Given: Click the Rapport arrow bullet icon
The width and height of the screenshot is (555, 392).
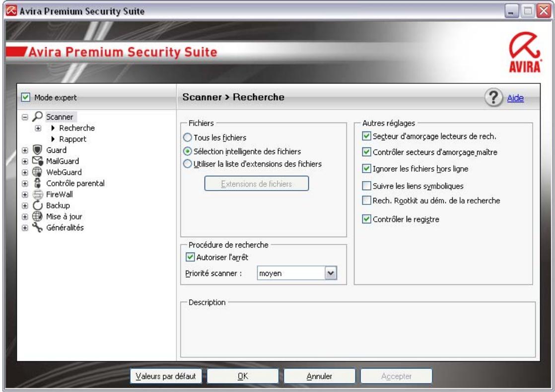Looking at the screenshot, I should click(53, 138).
